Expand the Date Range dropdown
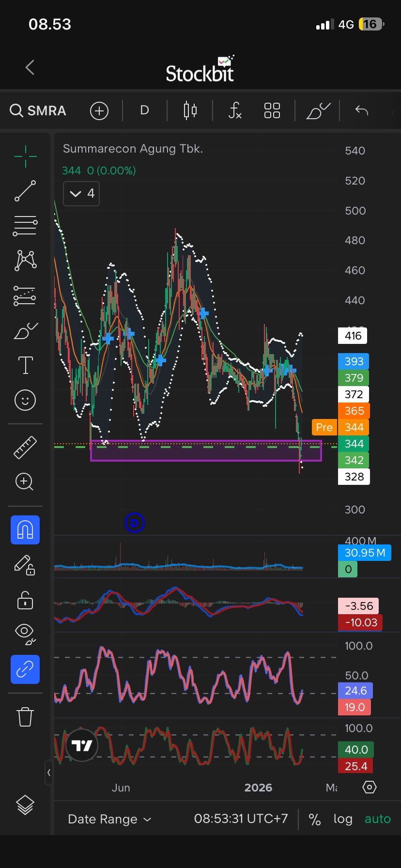 [x=109, y=819]
